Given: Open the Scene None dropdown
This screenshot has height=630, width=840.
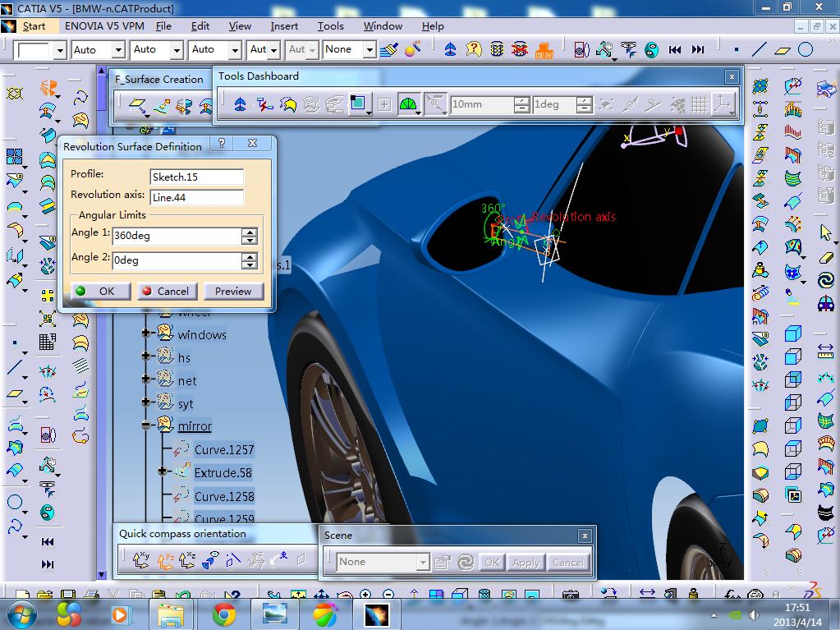Looking at the screenshot, I should point(423,562).
